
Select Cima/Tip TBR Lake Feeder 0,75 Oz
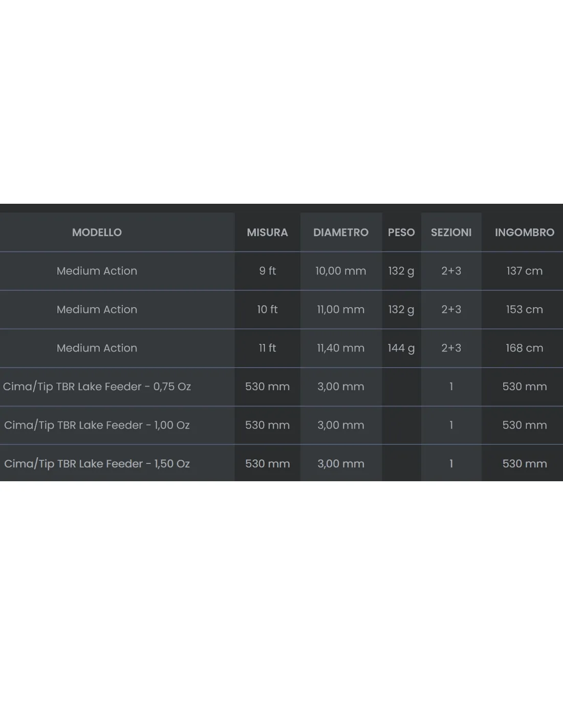pos(97,387)
